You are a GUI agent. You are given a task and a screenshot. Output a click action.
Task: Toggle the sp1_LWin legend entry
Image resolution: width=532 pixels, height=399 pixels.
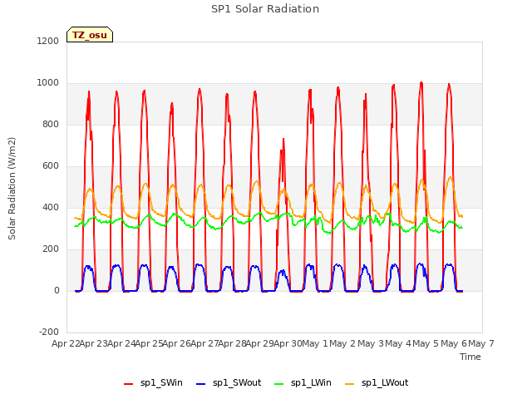(303, 383)
